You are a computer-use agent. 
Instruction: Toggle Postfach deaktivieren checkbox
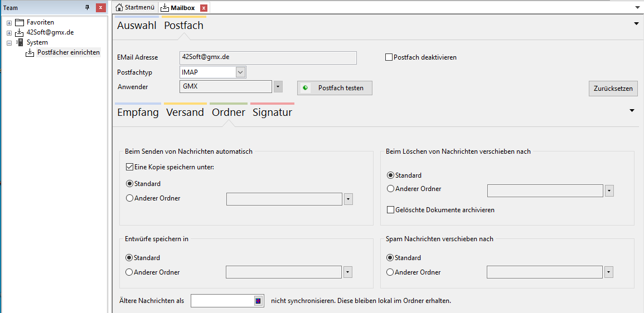tap(389, 57)
